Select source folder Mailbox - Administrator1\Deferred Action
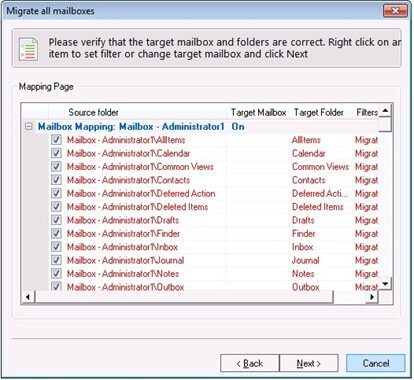414x380 pixels. [x=141, y=193]
